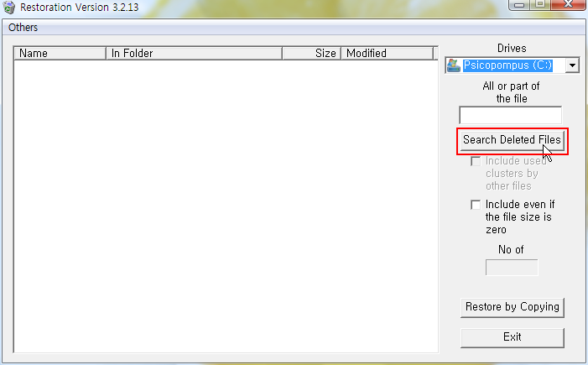Minimize the Restoration window
This screenshot has height=365, width=588.
tap(519, 4)
